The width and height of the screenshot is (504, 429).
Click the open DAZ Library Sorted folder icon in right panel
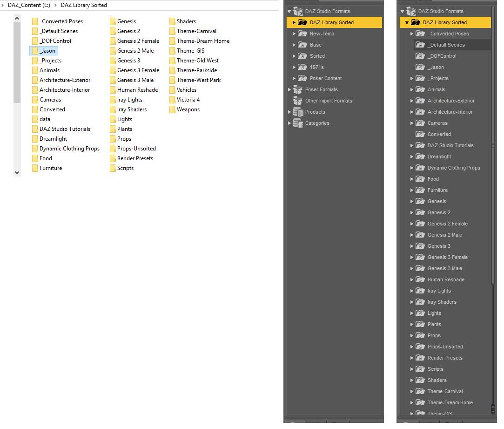tap(416, 22)
